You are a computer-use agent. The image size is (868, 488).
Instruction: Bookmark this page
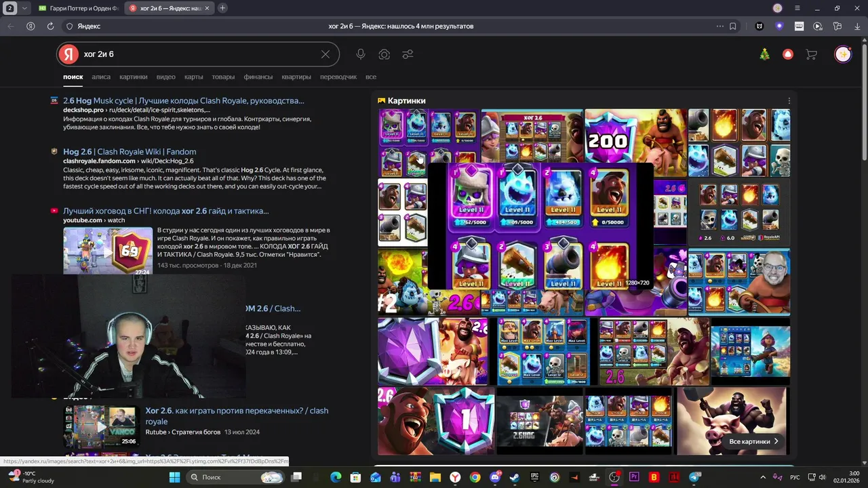(x=733, y=26)
